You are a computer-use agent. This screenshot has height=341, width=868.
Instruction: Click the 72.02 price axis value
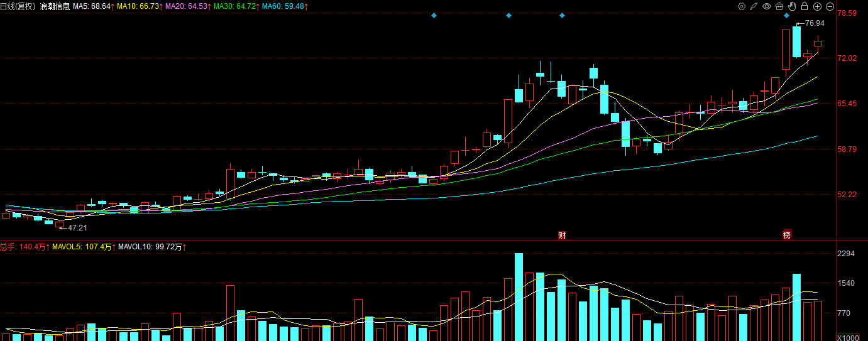click(x=847, y=58)
